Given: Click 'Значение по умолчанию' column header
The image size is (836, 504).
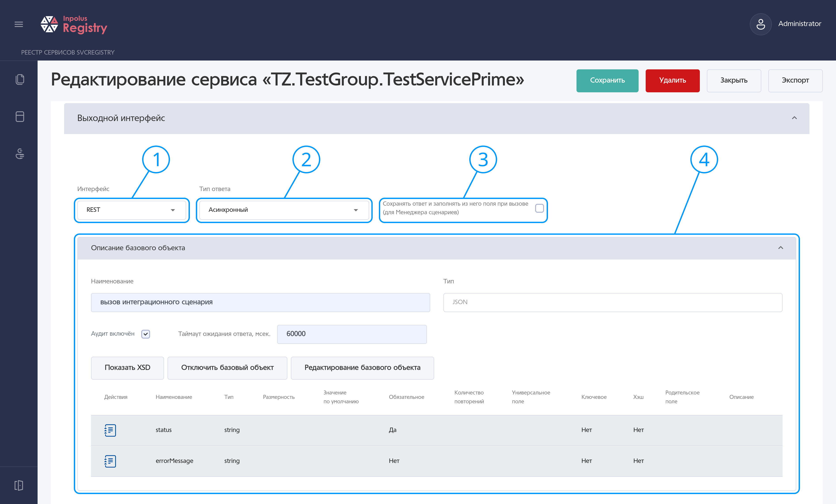Looking at the screenshot, I should point(341,397).
